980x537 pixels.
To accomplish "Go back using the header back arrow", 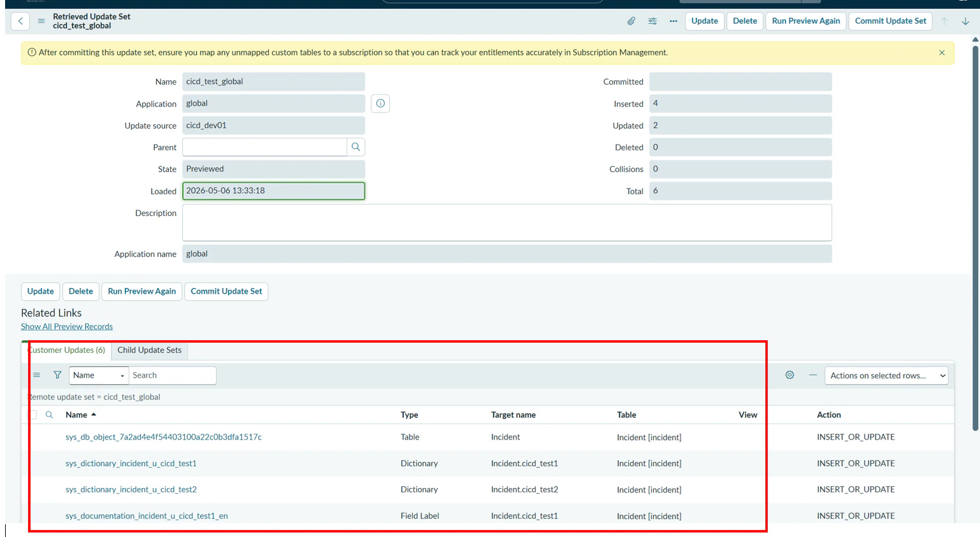I will pyautogui.click(x=20, y=21).
